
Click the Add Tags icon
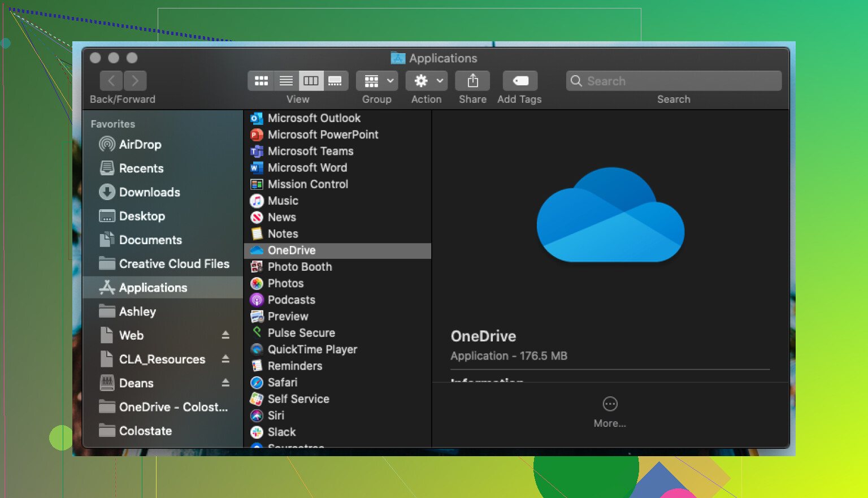[520, 81]
